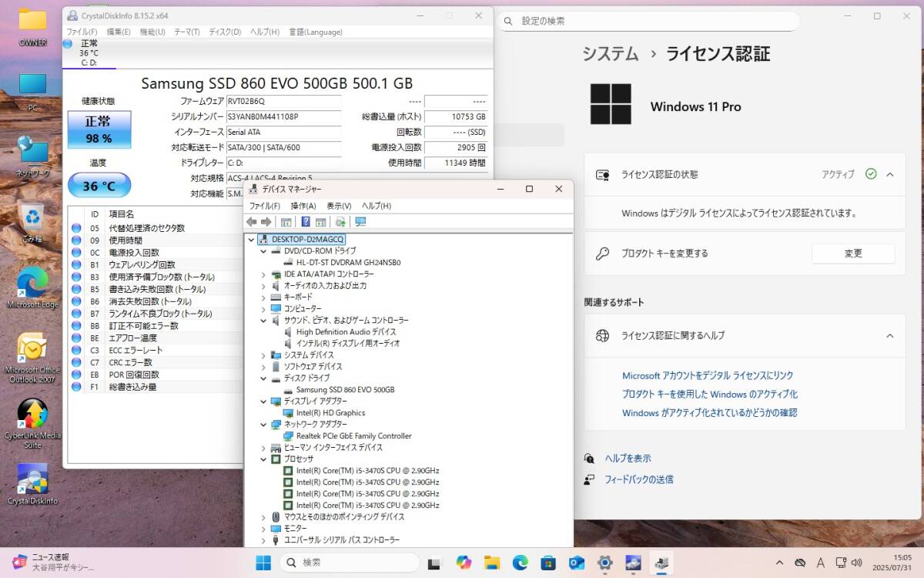This screenshot has height=578, width=924.
Task: Collapse the DESKTOP-D2MAGCQ root node
Action: [251, 240]
